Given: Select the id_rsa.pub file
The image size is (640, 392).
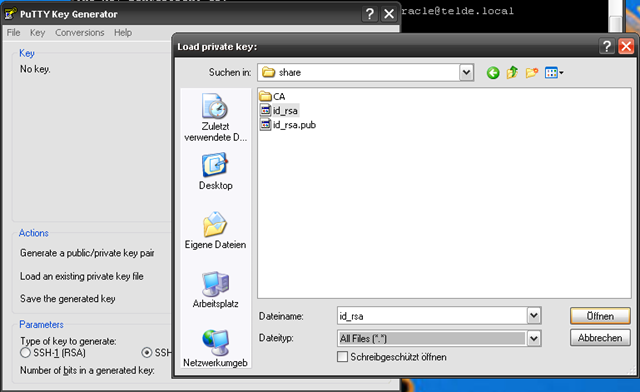Looking at the screenshot, I should (x=288, y=125).
